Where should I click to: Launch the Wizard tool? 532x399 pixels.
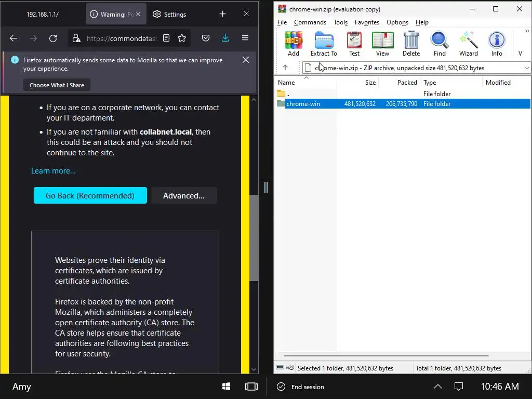(469, 44)
